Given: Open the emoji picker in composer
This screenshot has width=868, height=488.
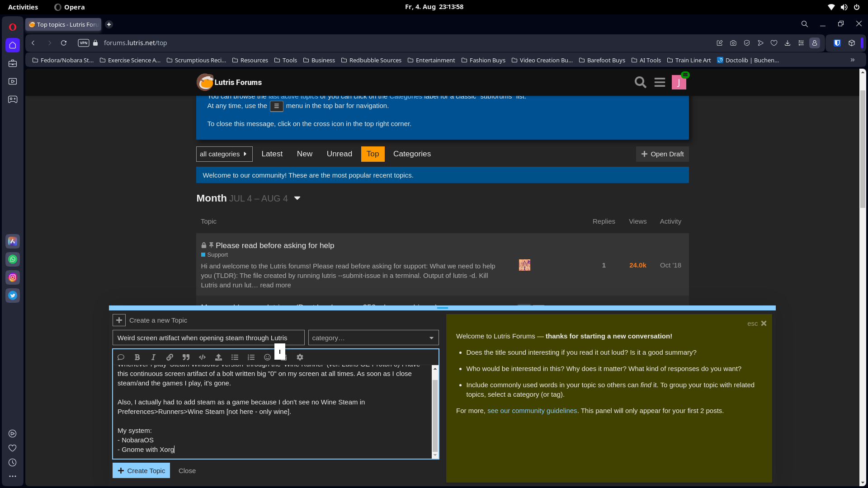Looking at the screenshot, I should point(267,357).
